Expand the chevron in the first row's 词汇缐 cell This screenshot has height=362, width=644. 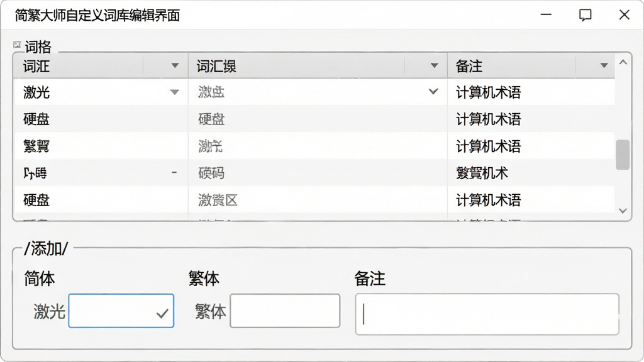coord(433,92)
